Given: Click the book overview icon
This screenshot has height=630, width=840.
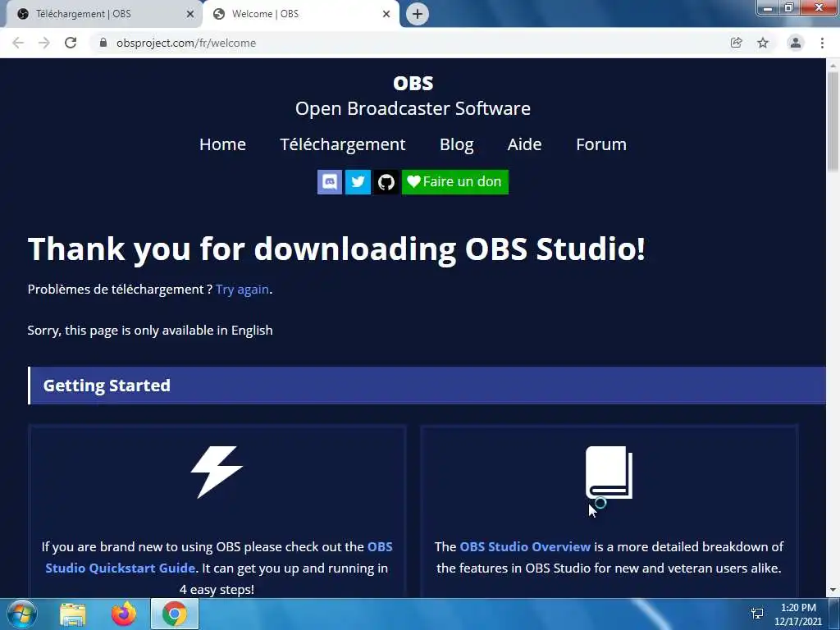Looking at the screenshot, I should pyautogui.click(x=609, y=472).
